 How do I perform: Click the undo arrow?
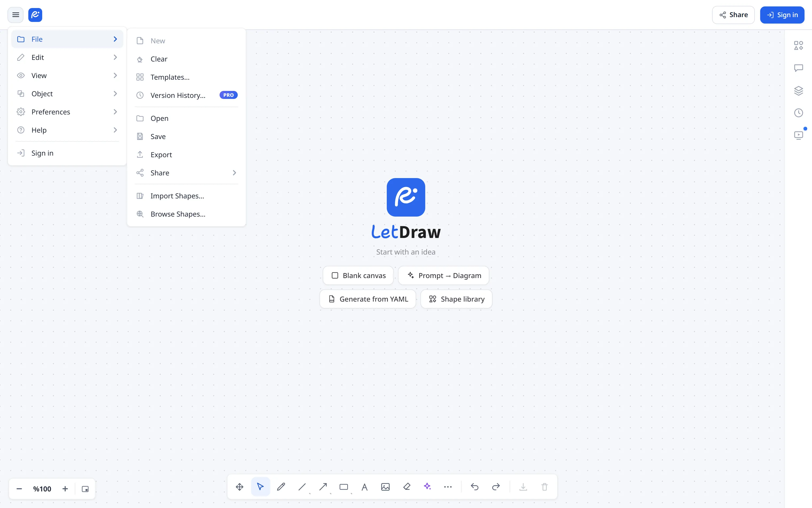(474, 487)
